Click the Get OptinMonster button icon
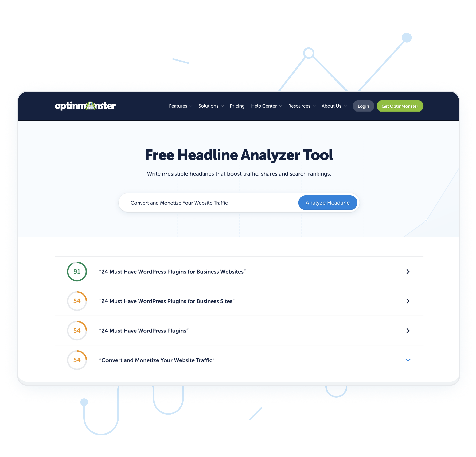The image size is (476, 457). 400,106
